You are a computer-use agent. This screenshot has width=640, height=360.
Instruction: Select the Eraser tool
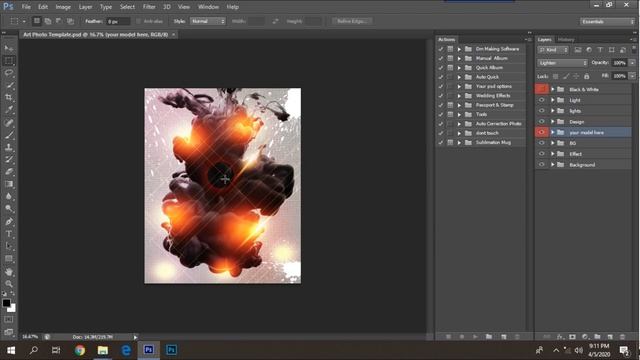tap(9, 172)
